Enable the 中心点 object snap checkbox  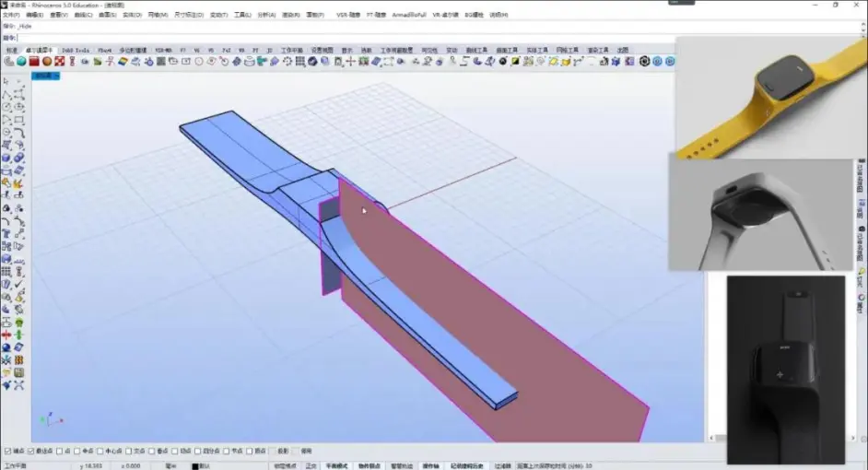pyautogui.click(x=100, y=452)
